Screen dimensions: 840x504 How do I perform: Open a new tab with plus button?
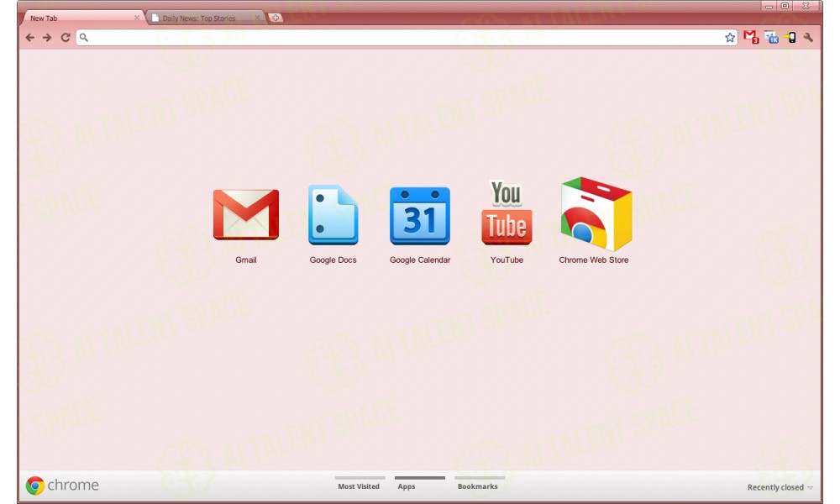click(276, 18)
